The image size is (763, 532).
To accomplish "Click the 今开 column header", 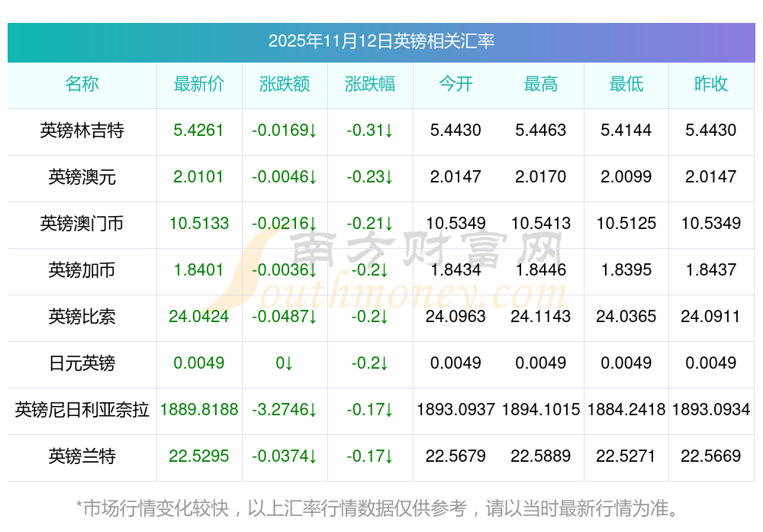I will coord(456,84).
